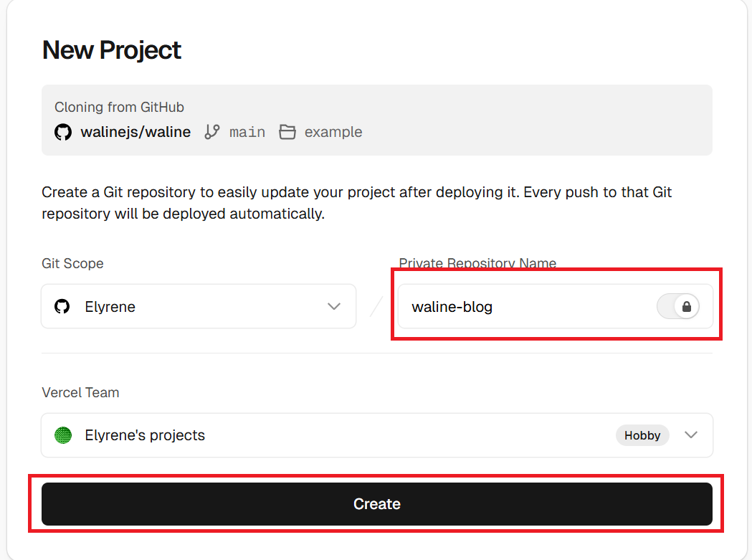The height and width of the screenshot is (560, 752).
Task: Click the Hobby plan badge
Action: [x=642, y=435]
